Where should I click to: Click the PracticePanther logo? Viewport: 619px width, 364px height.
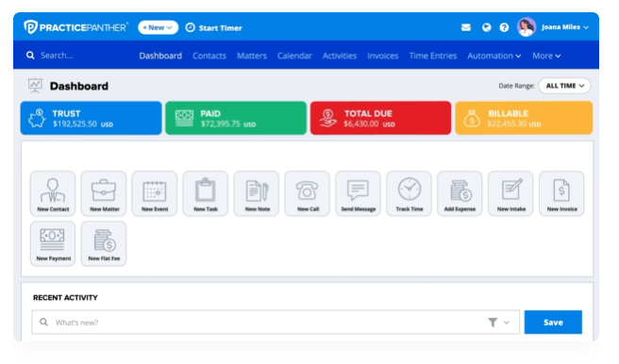point(75,27)
